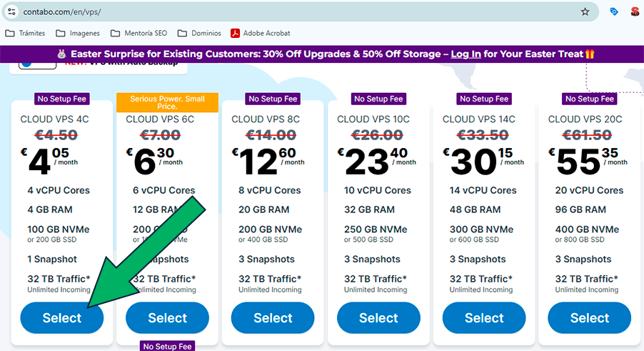The height and width of the screenshot is (351, 644).
Task: Select the Cloud VPS 6C plan
Action: (167, 318)
